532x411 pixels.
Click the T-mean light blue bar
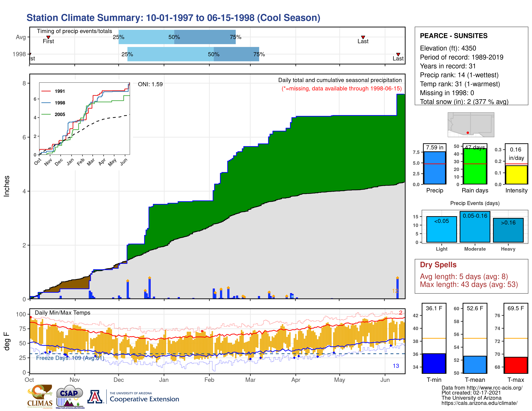(x=475, y=364)
